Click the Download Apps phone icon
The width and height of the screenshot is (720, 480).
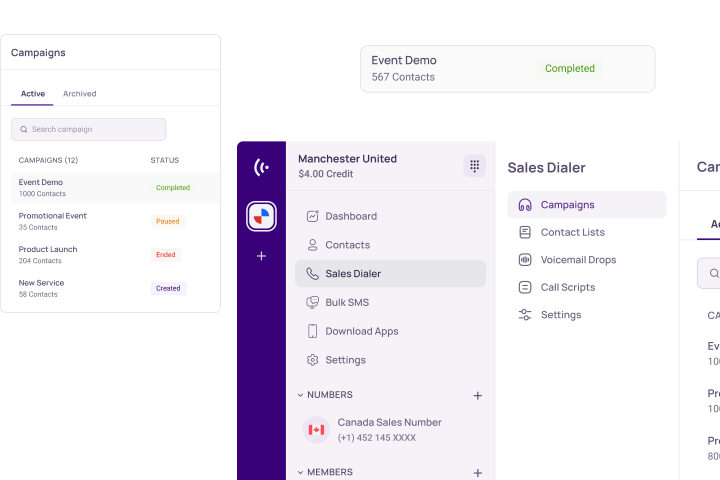pyautogui.click(x=312, y=331)
